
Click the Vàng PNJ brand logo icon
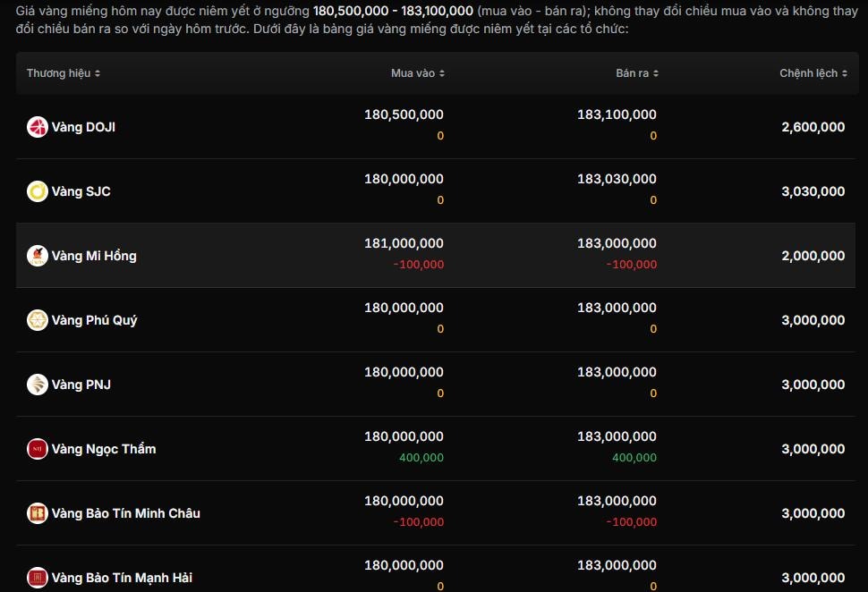[x=37, y=385]
